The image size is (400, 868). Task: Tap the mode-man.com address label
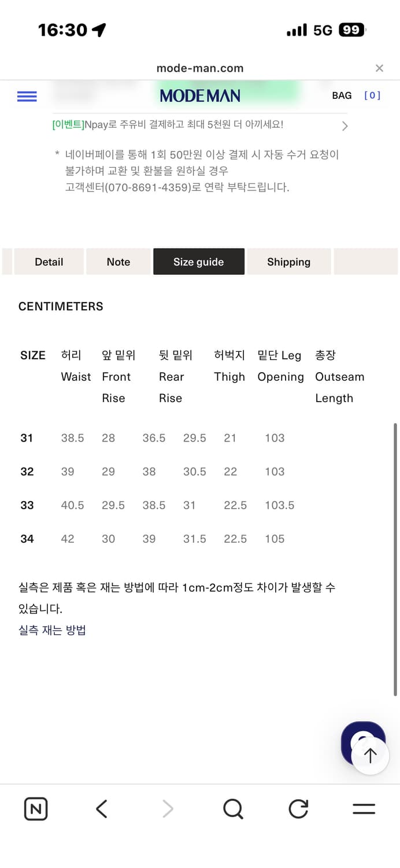pyautogui.click(x=200, y=68)
